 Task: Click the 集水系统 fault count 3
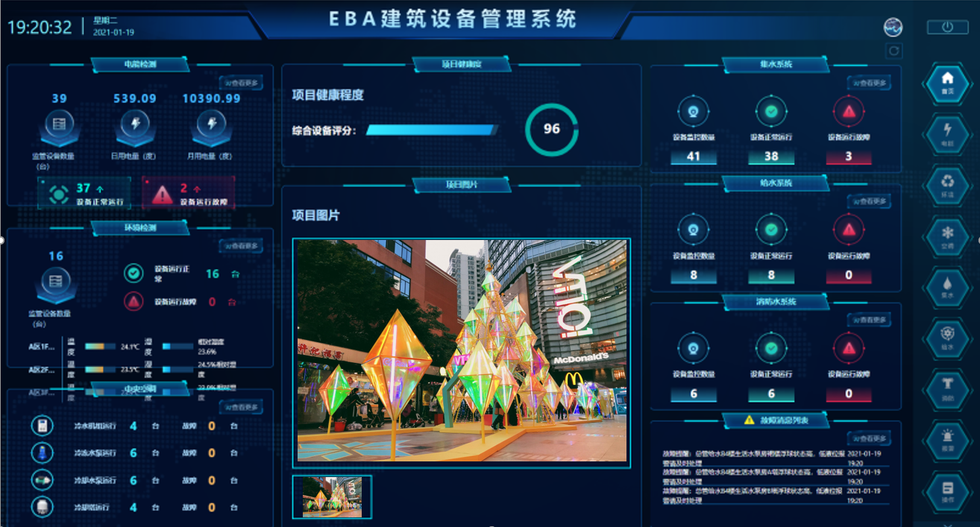click(x=849, y=157)
